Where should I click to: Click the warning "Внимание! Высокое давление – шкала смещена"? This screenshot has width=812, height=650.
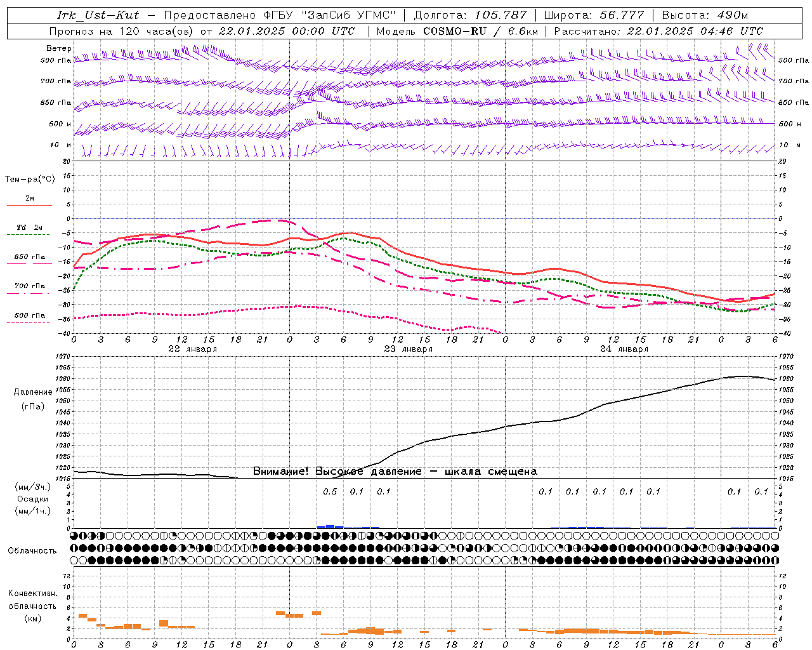395,472
